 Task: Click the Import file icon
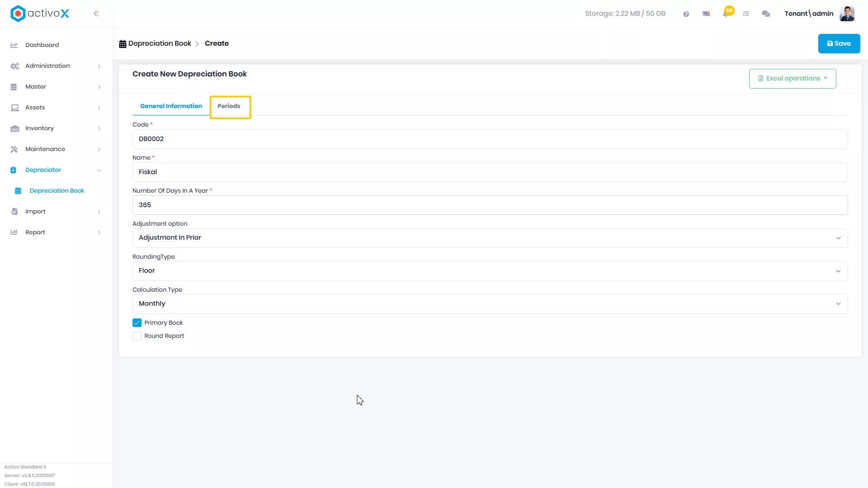tap(14, 212)
